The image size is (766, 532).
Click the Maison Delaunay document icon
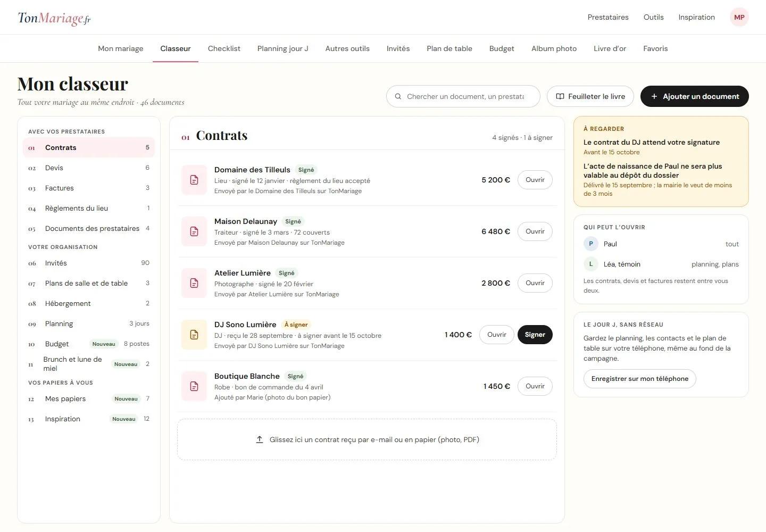[x=194, y=231]
